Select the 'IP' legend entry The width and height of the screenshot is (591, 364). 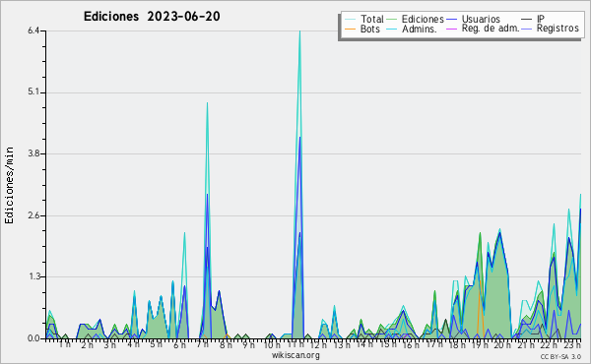(540, 19)
